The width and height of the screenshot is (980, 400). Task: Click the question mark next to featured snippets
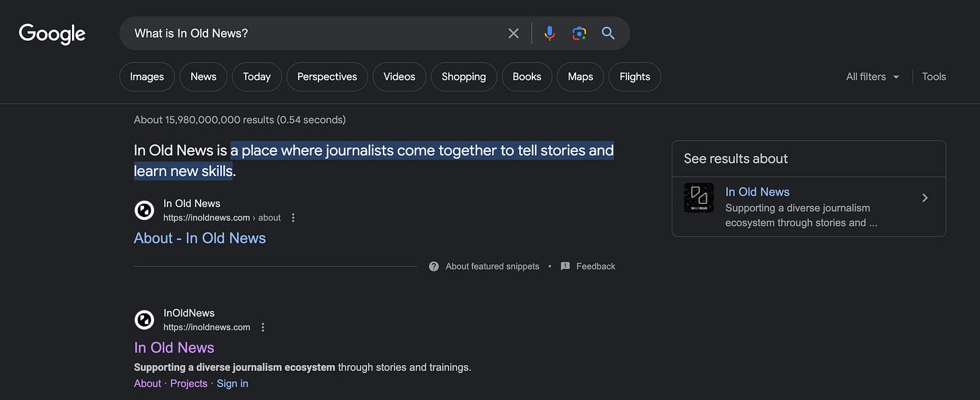(433, 266)
